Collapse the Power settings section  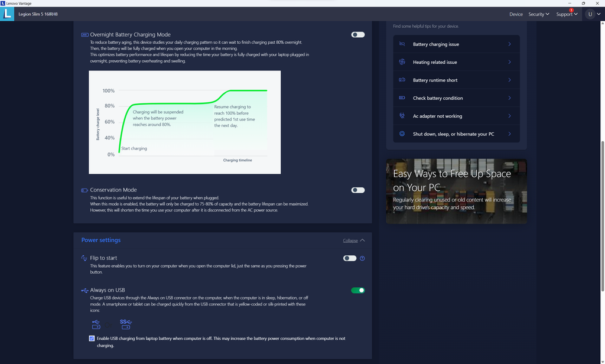click(x=354, y=240)
